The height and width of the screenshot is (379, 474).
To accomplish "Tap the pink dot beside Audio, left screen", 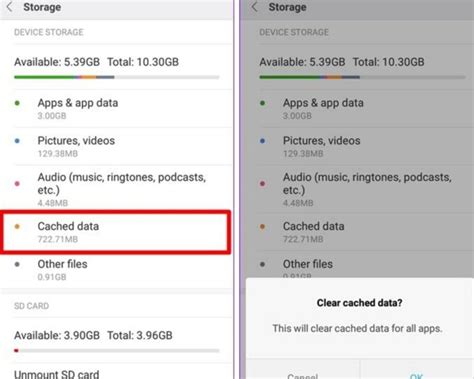I will [x=17, y=183].
